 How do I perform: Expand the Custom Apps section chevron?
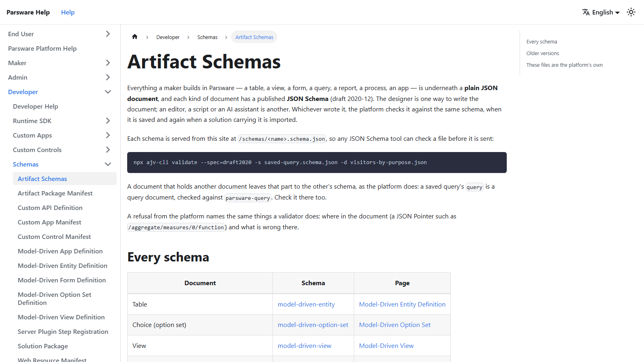[108, 135]
